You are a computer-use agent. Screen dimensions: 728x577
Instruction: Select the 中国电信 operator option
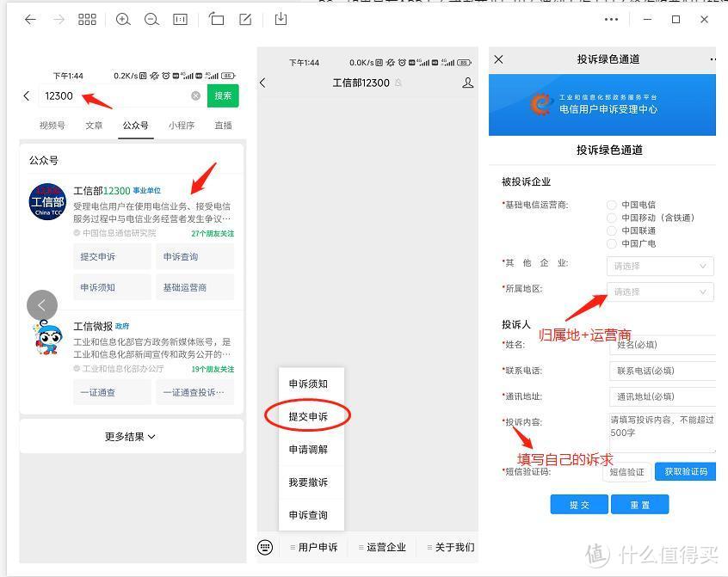click(612, 205)
